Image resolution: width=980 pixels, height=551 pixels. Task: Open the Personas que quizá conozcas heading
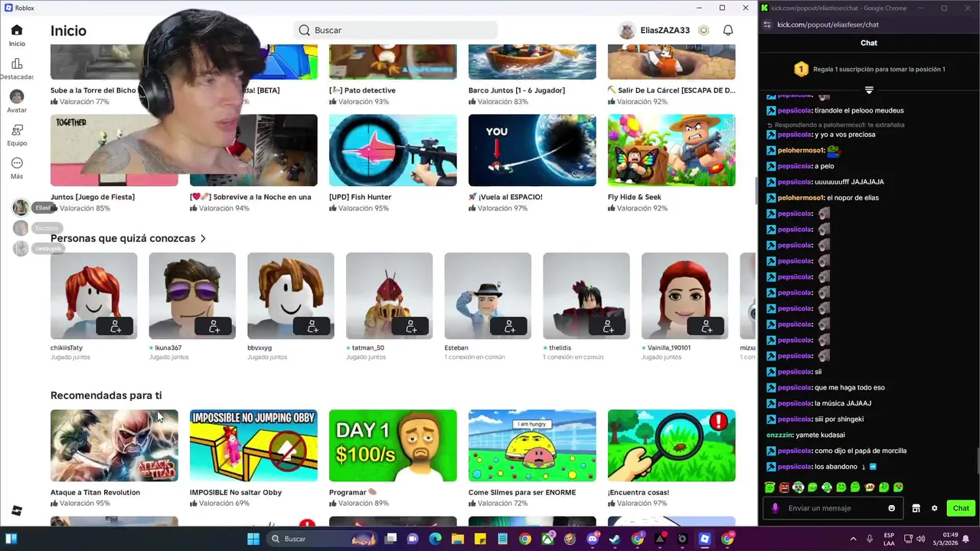[122, 238]
